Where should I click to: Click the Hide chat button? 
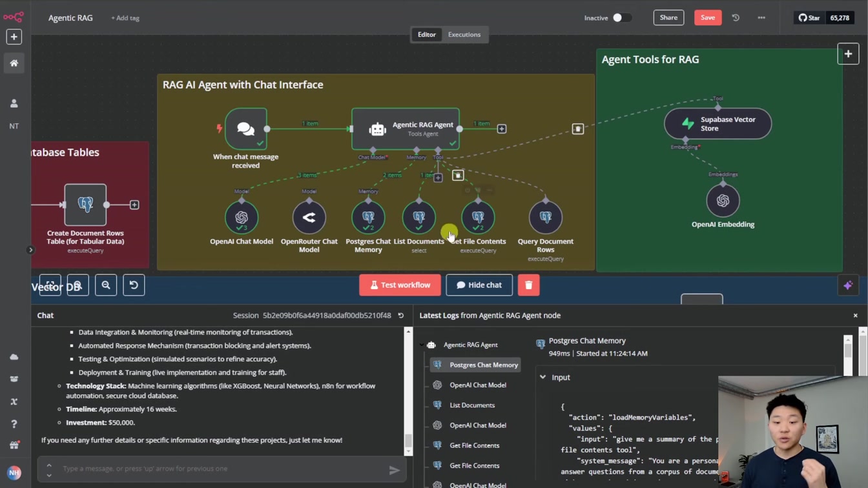(479, 285)
